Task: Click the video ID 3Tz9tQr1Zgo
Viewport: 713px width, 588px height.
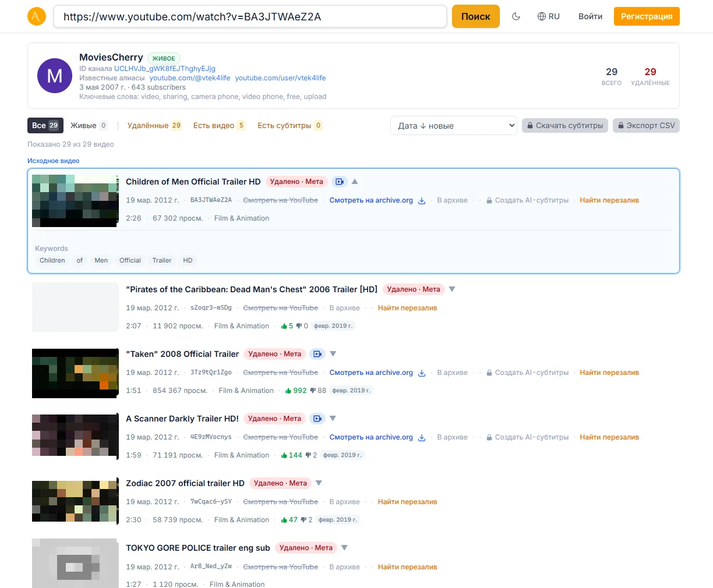Action: pyautogui.click(x=211, y=373)
